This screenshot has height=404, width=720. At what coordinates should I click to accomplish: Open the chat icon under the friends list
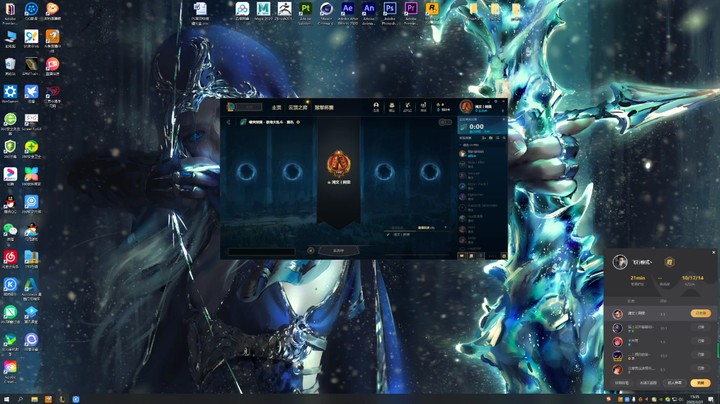pyautogui.click(x=462, y=256)
